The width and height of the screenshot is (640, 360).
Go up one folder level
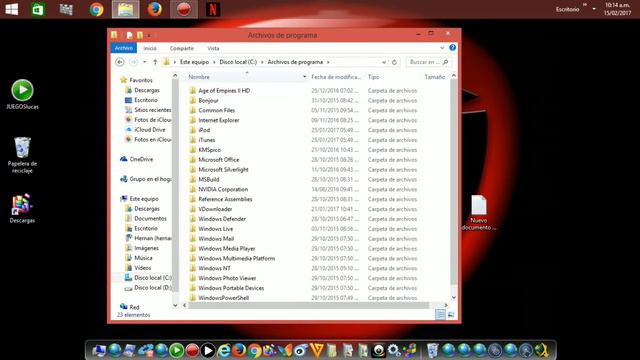pos(155,62)
